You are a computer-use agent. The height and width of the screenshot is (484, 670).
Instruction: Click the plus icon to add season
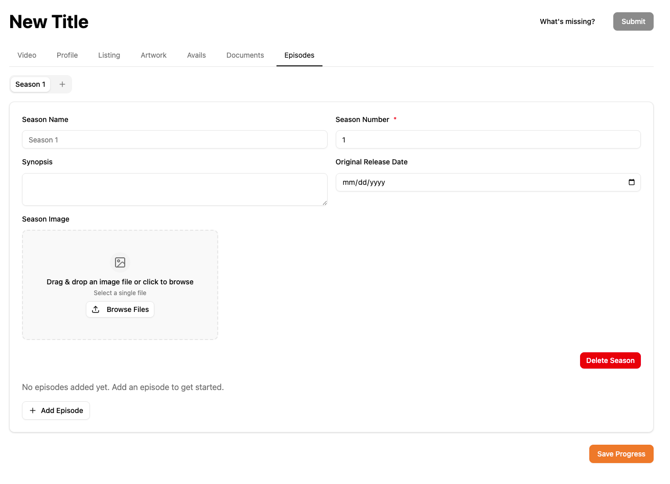coord(62,85)
